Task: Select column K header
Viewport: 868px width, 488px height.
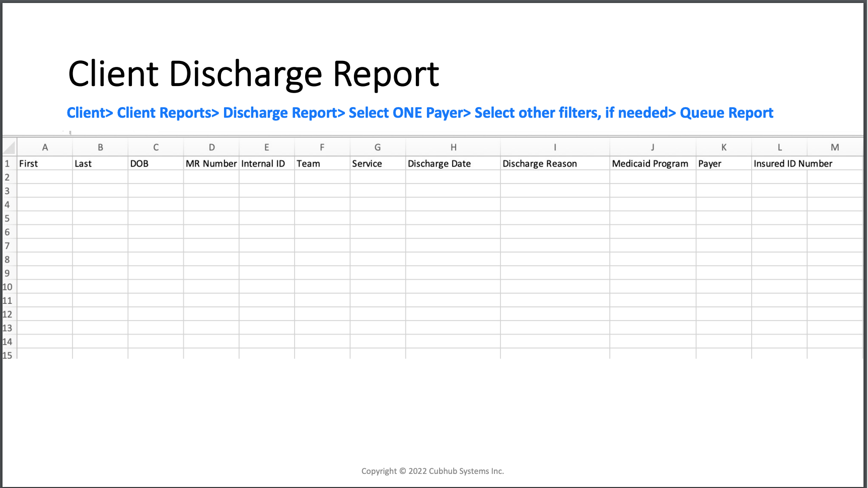Action: [x=724, y=147]
